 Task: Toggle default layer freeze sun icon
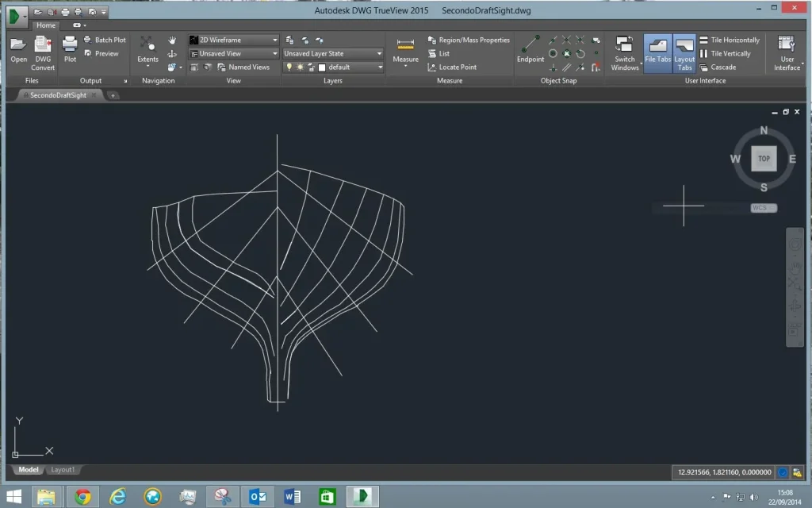tap(300, 67)
